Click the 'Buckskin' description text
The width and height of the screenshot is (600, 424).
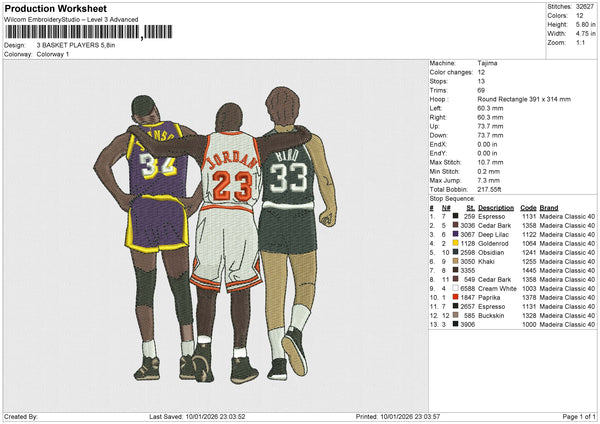click(491, 315)
